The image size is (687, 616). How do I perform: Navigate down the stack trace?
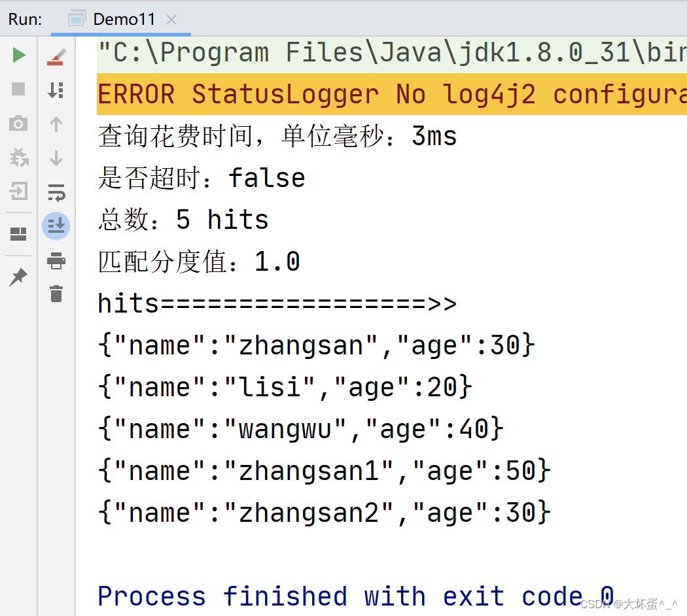pos(56,158)
